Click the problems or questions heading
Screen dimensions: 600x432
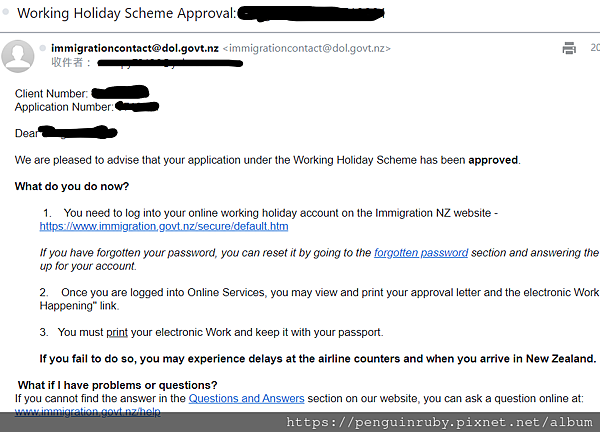point(118,385)
